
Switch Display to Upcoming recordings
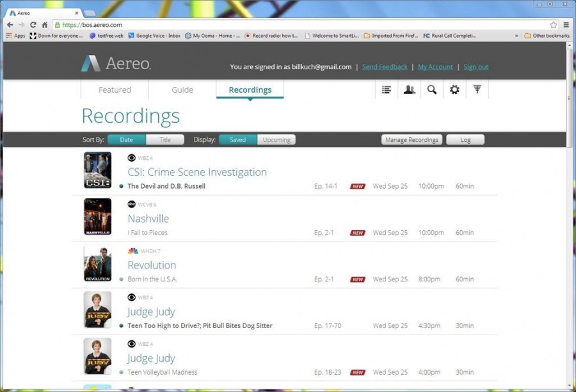tap(276, 139)
